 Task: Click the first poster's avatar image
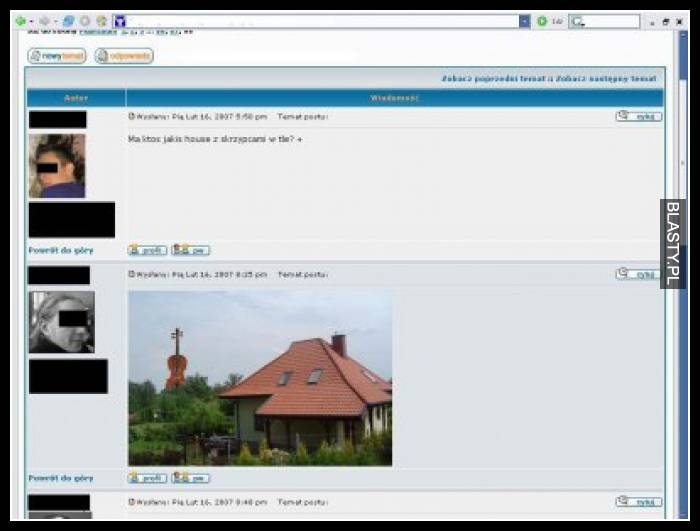tap(57, 166)
